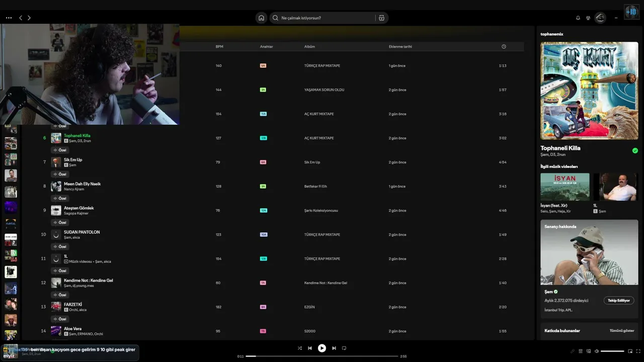This screenshot has width=644, height=362.
Task: Open the Home page
Action: coord(261,18)
